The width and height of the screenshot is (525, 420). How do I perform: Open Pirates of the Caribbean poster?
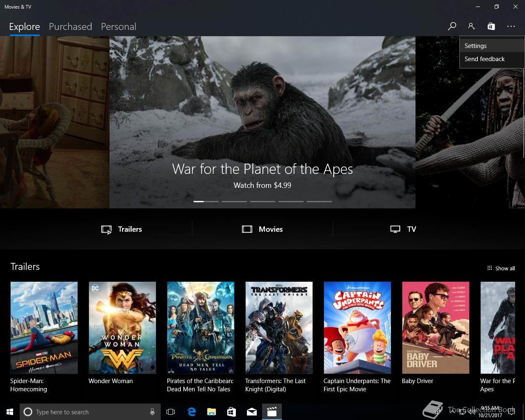pos(201,328)
